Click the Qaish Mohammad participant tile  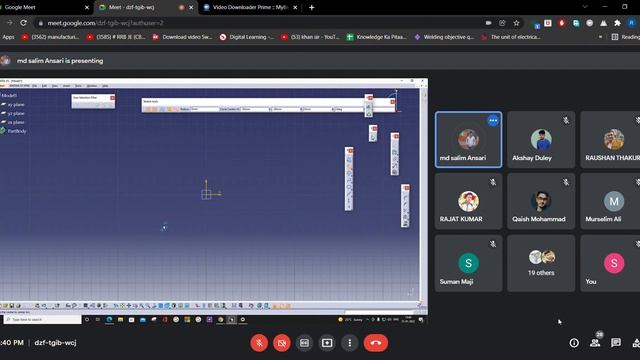(541, 201)
